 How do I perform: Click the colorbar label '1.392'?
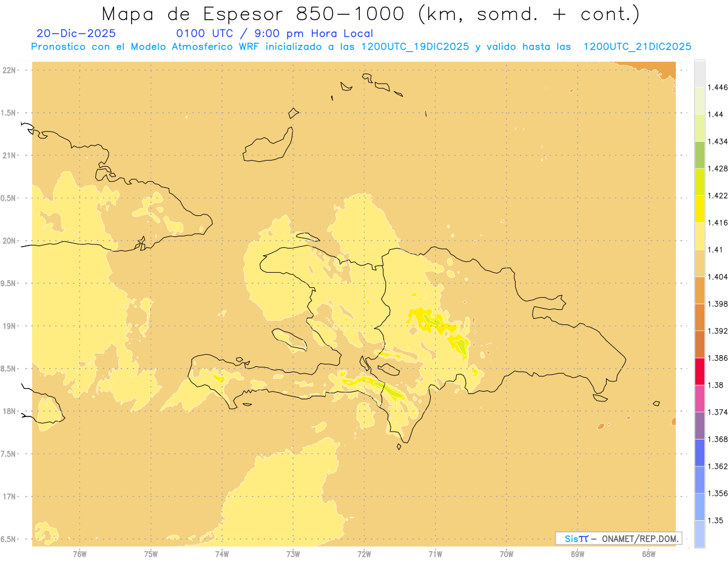tap(718, 331)
